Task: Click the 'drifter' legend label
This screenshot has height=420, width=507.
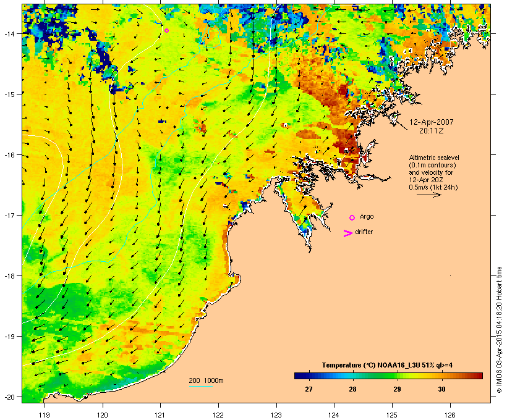Action: click(x=364, y=232)
